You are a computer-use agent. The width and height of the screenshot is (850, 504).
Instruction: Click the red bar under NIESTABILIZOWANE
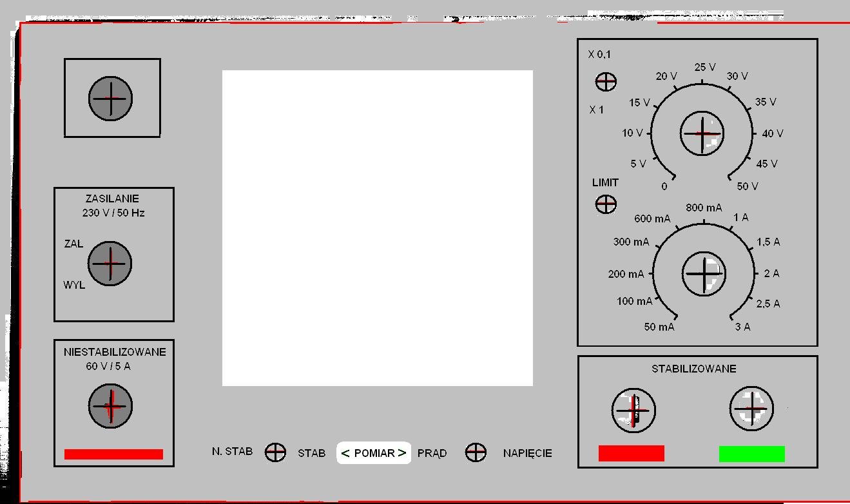[x=113, y=454]
